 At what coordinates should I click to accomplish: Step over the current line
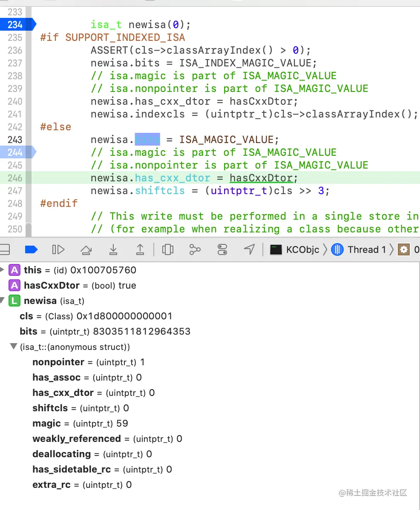click(86, 250)
